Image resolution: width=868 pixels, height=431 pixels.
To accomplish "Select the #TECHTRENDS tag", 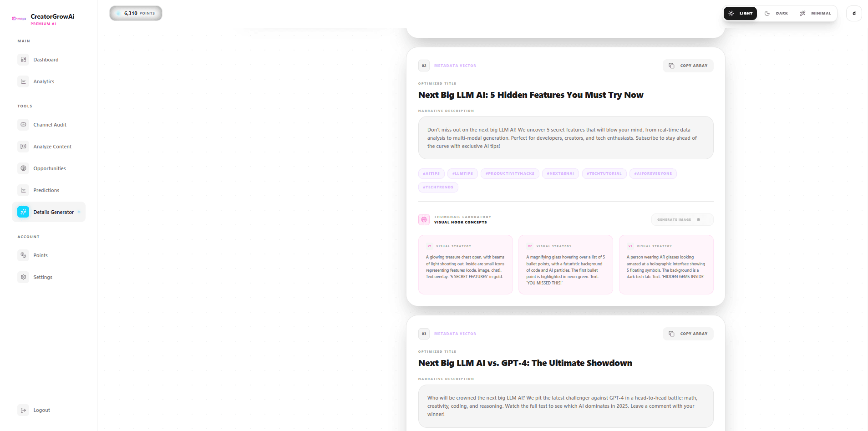I will (x=438, y=187).
